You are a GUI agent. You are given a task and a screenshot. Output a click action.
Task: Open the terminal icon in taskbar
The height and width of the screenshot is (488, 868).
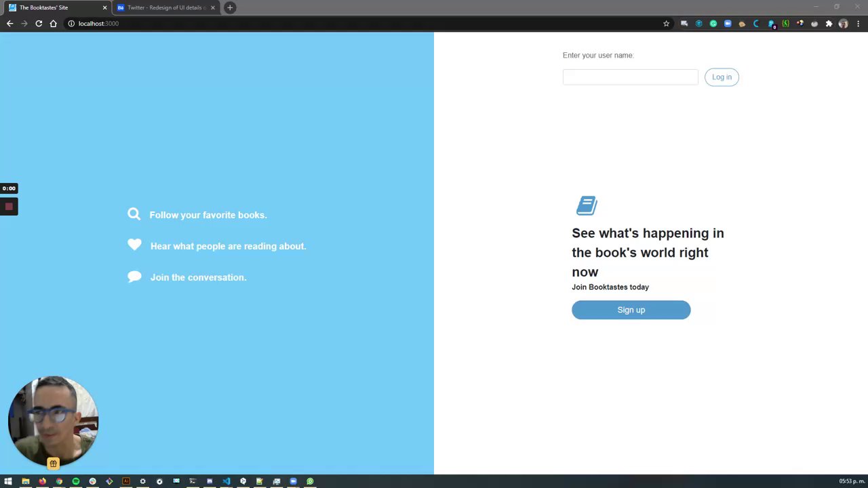click(x=193, y=481)
